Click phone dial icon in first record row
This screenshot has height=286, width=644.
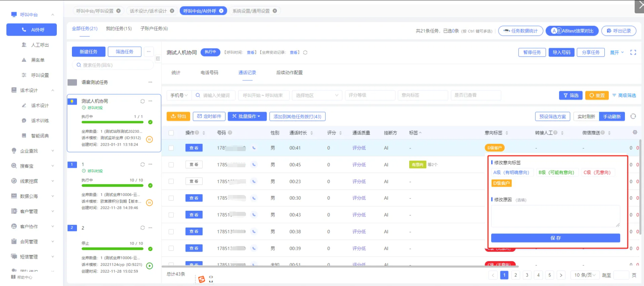[x=254, y=148]
